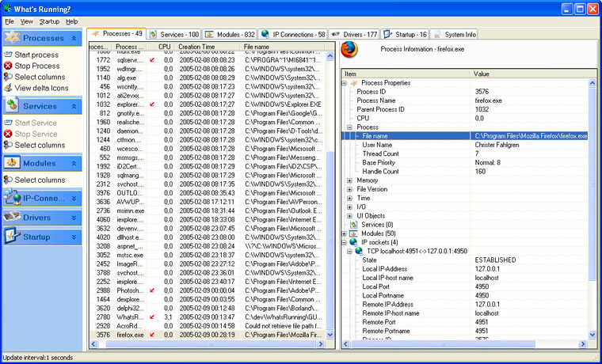Expand the Memory tree node
Viewport: 602px width, 364px height.
coord(350,180)
